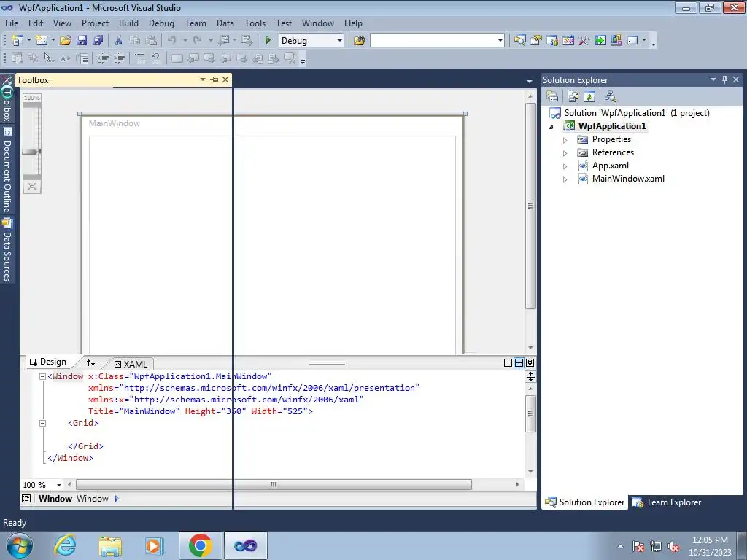
Task: Click the Cut scissors icon
Action: click(119, 41)
